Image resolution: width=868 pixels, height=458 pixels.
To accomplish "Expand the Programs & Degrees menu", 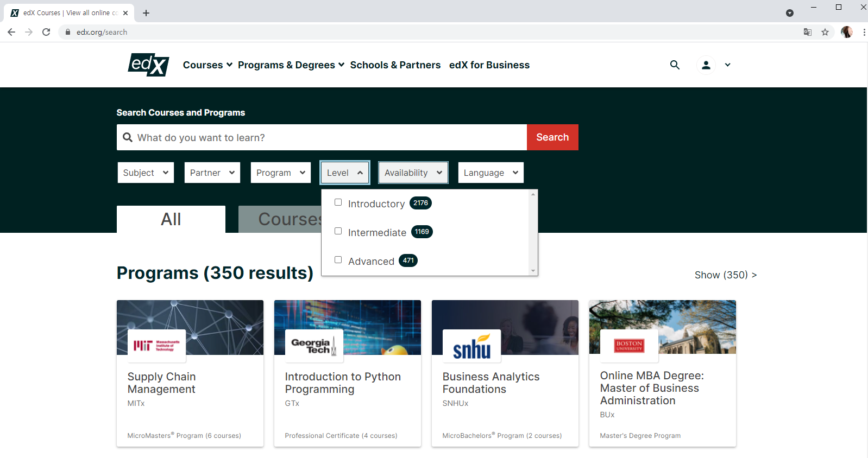I will point(291,65).
